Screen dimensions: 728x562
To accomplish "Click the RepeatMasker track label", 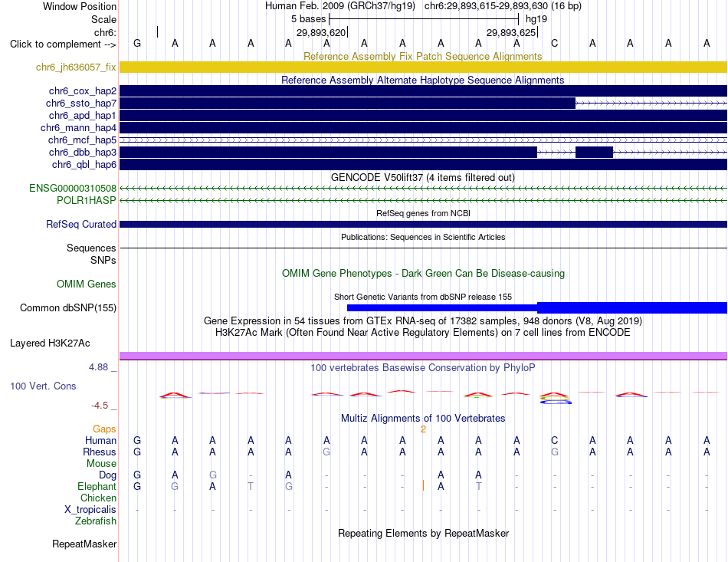I will 84,544.
